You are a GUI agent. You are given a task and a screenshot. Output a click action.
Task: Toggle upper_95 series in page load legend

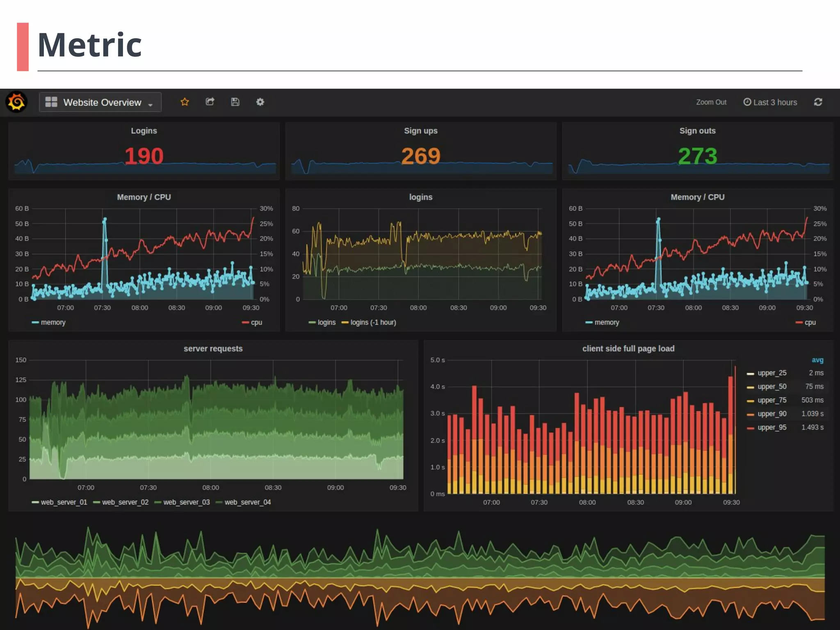click(x=772, y=427)
